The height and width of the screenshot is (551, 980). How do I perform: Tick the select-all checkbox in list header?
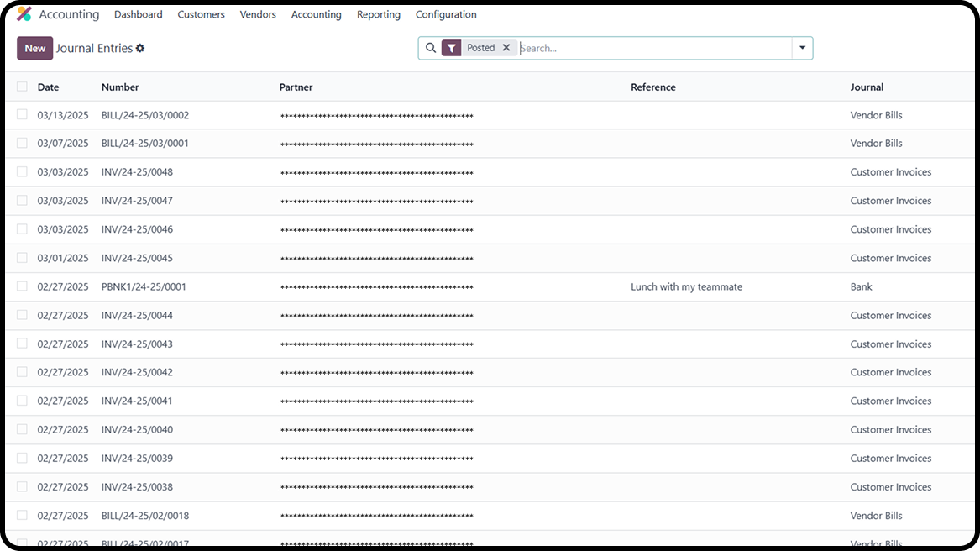tap(21, 87)
